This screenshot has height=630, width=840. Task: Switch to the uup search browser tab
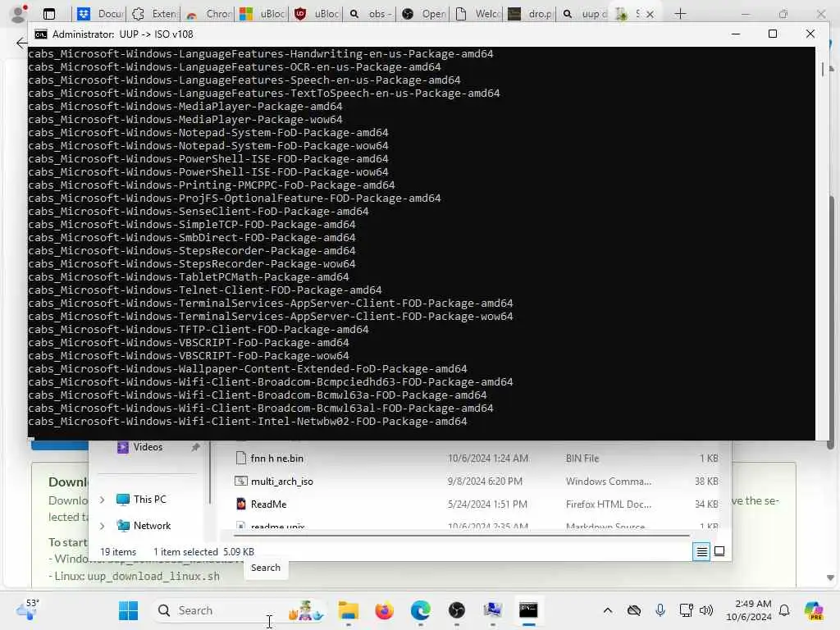(584, 14)
